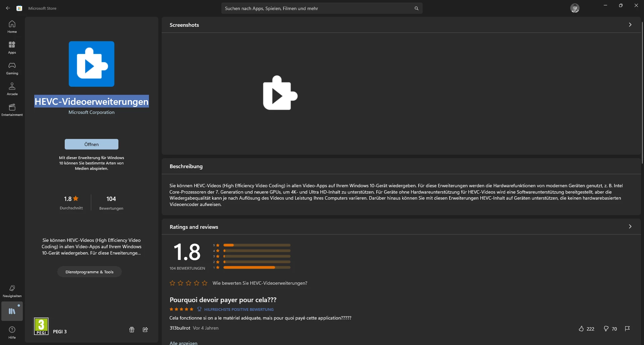Click the screenshot placeholder thumbnail
644x345 pixels.
(280, 93)
